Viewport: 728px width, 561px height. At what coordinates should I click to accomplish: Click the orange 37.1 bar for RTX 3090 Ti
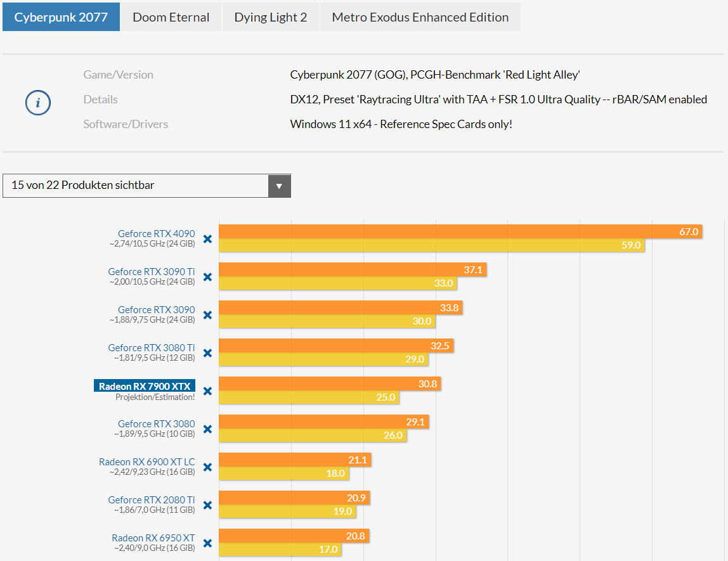[353, 269]
